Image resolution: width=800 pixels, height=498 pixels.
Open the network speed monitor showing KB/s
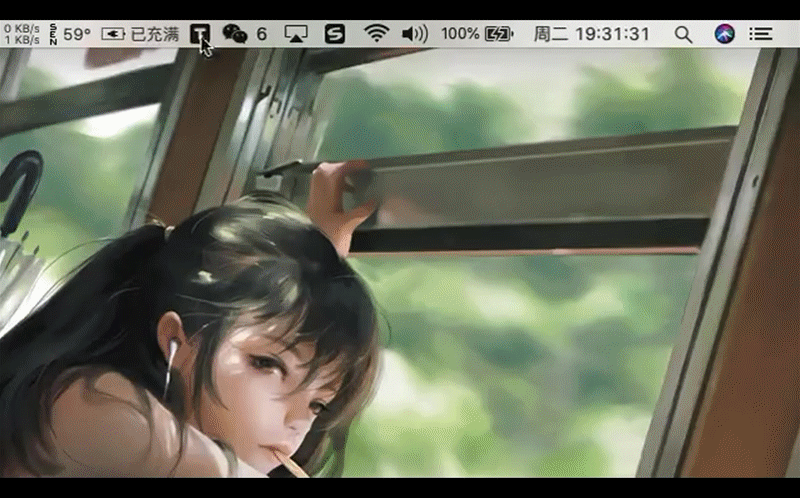coord(21,34)
